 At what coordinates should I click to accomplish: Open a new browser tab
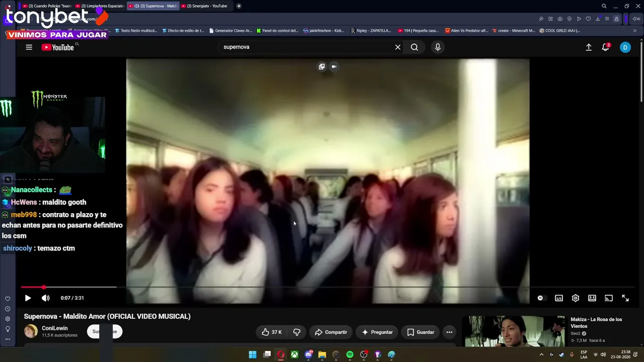pos(238,6)
